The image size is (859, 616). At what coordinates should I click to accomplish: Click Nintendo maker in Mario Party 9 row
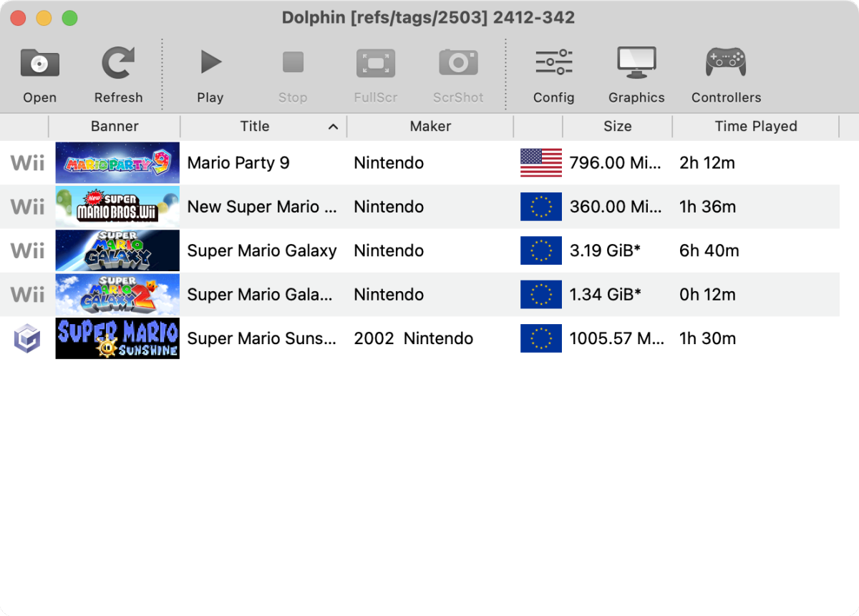(x=389, y=163)
